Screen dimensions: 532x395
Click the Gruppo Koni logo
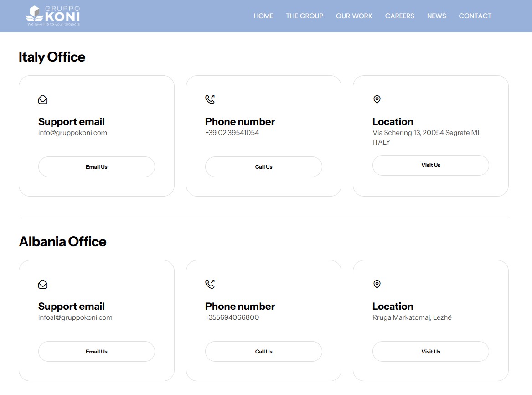pos(53,16)
